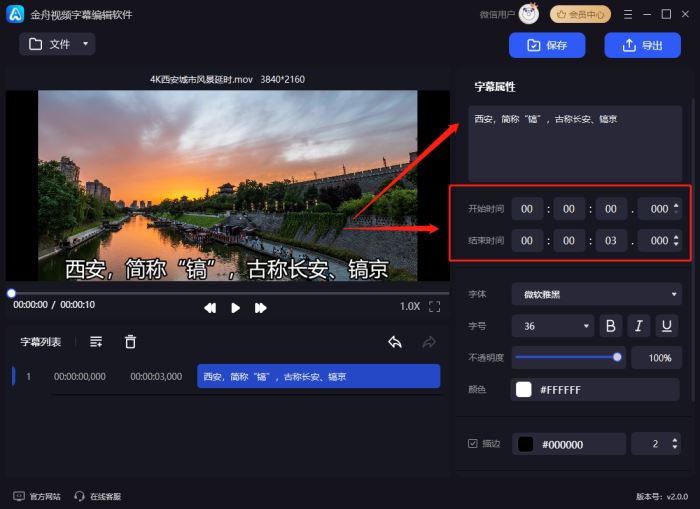The image size is (700, 509).
Task: Delete the selected subtitle via trash icon
Action: [x=130, y=342]
